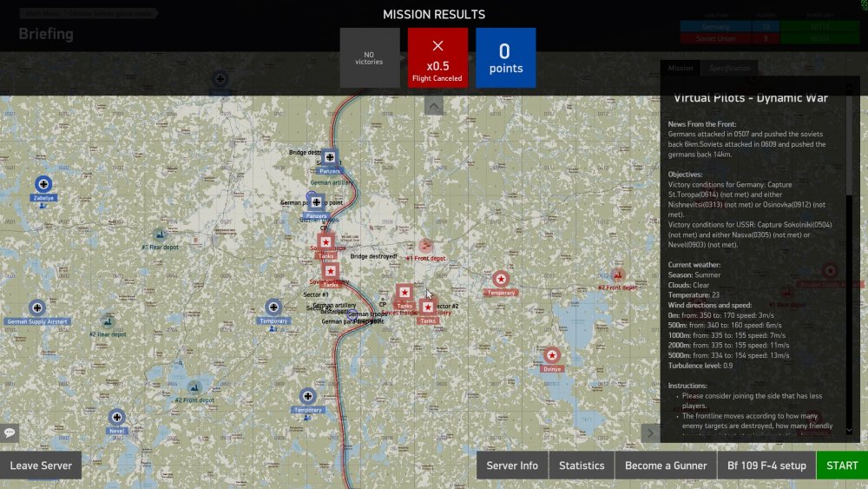Click the #2 Rear depot icon

(108, 321)
